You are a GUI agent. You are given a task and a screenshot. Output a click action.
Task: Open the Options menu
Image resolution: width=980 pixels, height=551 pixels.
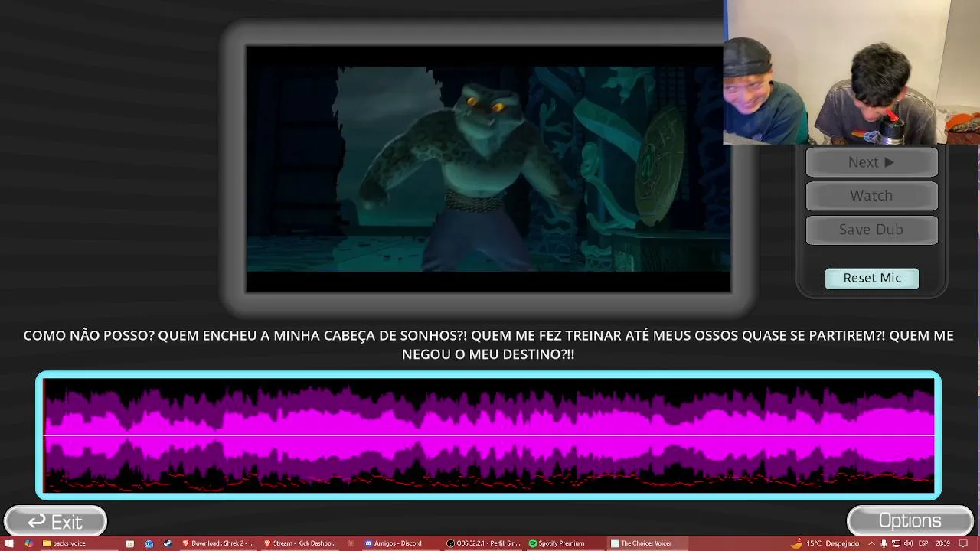(x=910, y=521)
